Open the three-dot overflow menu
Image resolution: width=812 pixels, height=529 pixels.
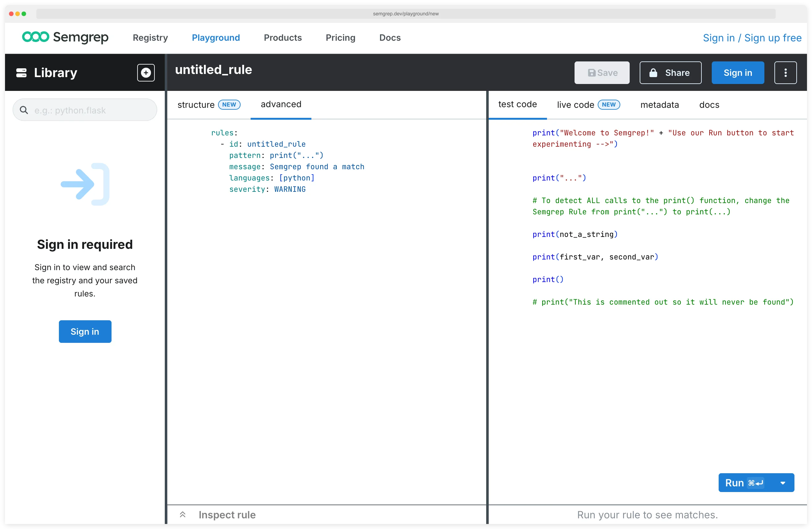[x=785, y=72]
